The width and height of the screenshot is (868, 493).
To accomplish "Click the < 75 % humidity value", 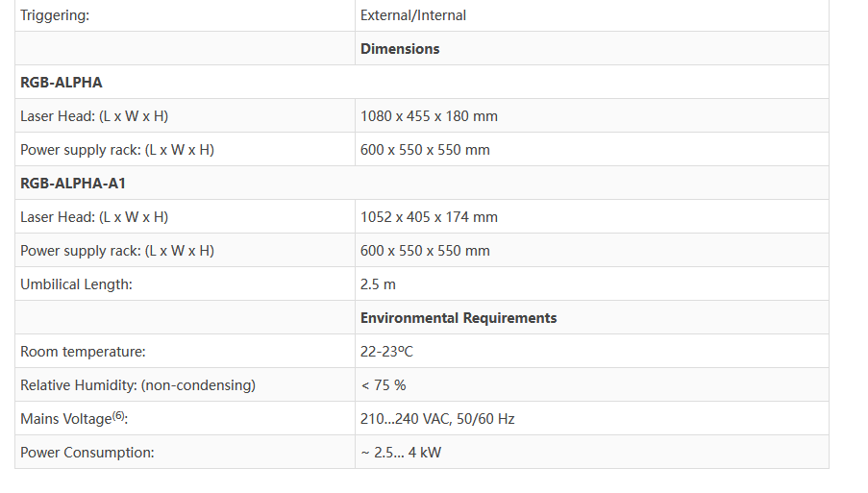I will (x=383, y=385).
